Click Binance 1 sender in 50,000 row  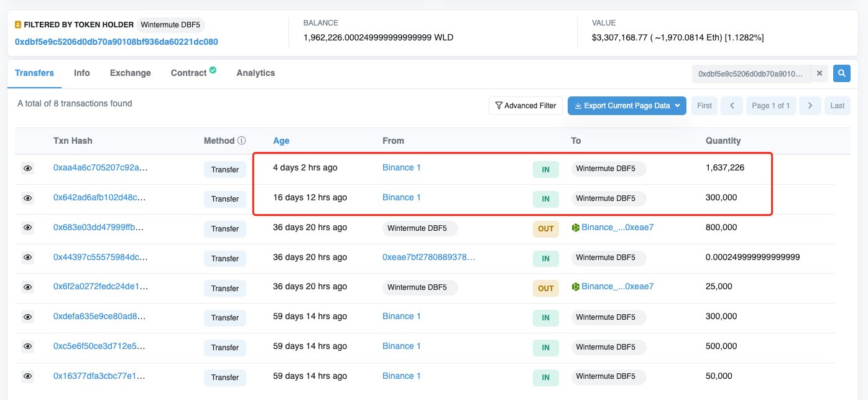tap(402, 376)
